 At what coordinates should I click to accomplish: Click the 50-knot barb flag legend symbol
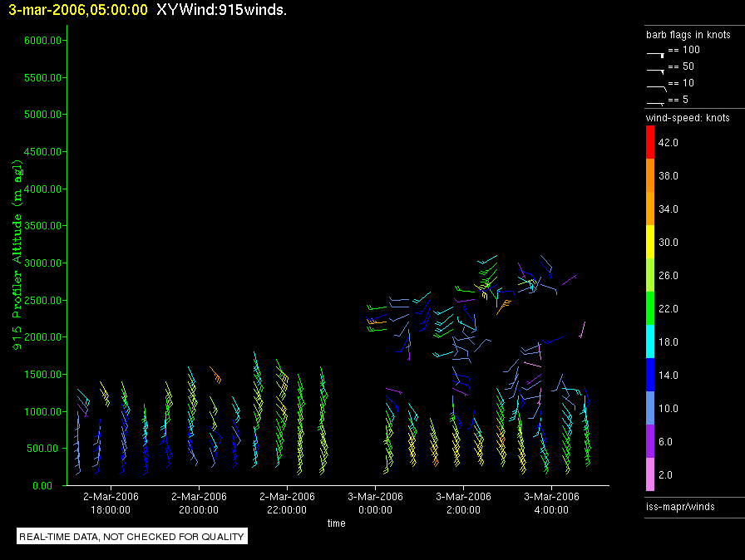coord(655,69)
